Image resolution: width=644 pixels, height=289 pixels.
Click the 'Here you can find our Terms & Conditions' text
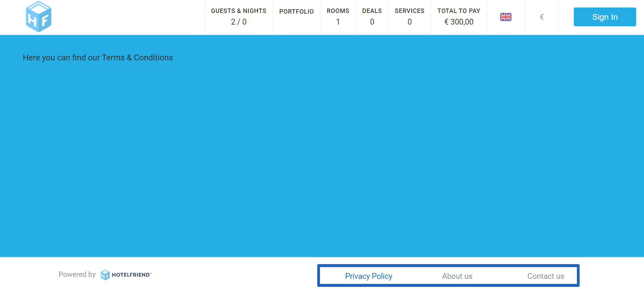coord(98,58)
